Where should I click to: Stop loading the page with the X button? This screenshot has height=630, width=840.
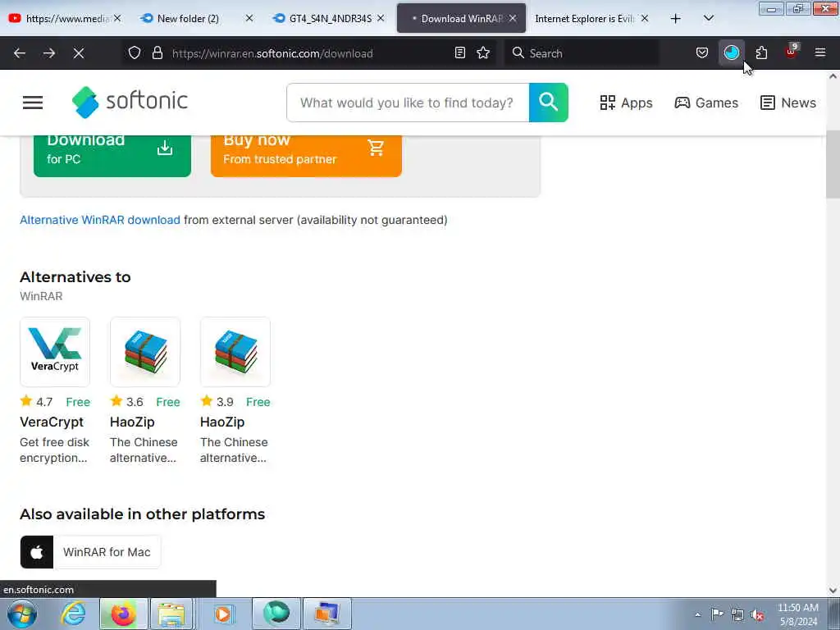click(x=79, y=53)
